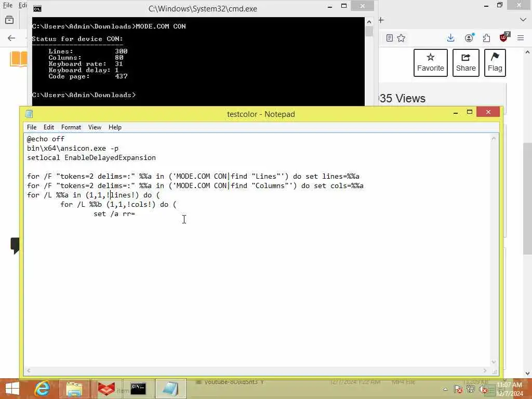Open the Notepad Edit menu

click(x=48, y=127)
